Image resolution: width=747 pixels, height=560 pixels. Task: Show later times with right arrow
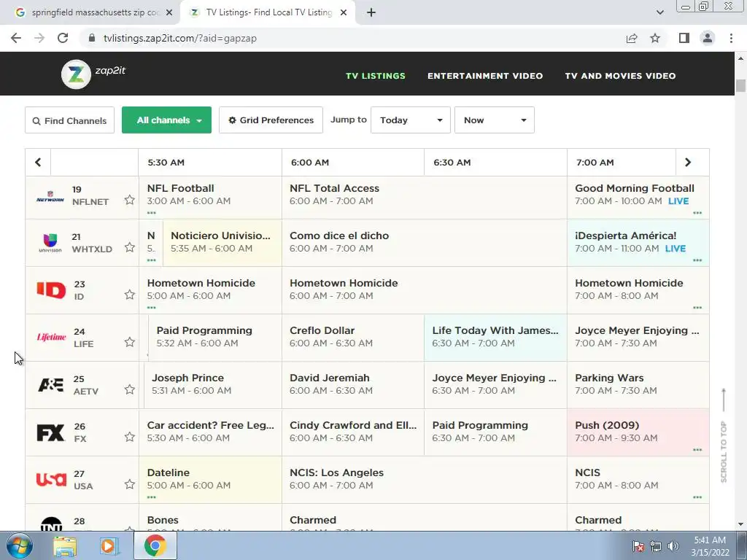(688, 163)
